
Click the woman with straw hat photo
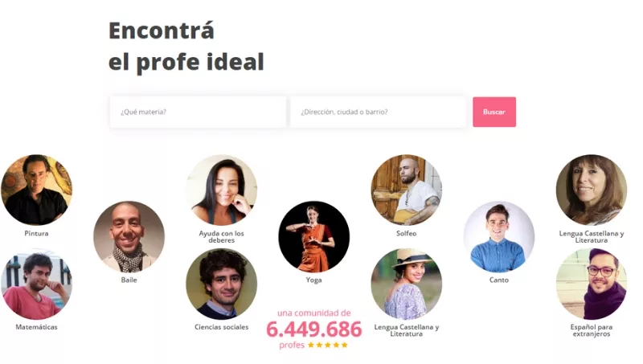click(407, 284)
